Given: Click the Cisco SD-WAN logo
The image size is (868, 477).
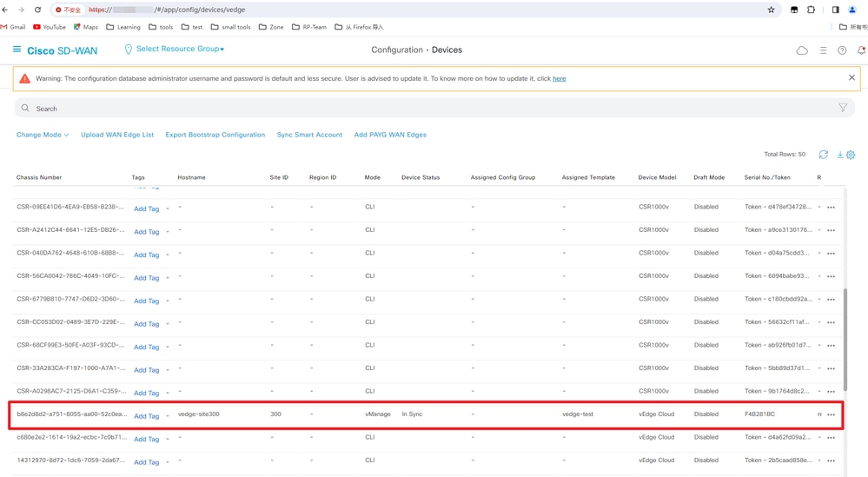Looking at the screenshot, I should click(x=62, y=51).
